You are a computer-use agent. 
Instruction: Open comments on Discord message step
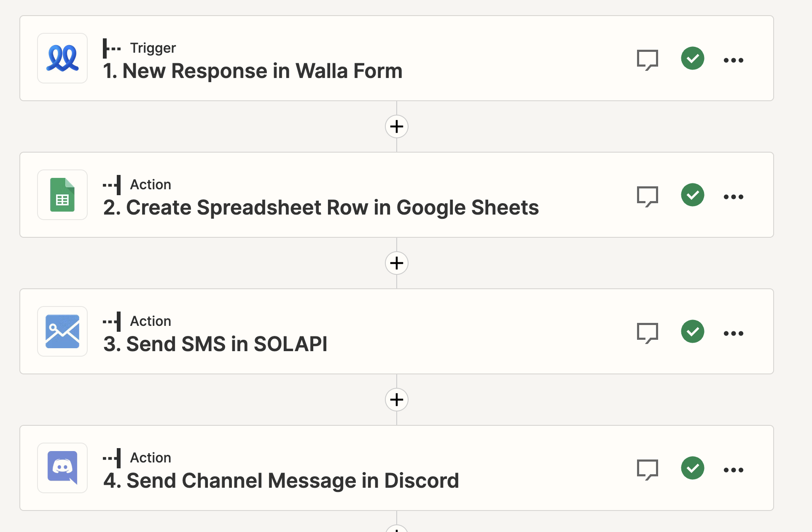647,469
